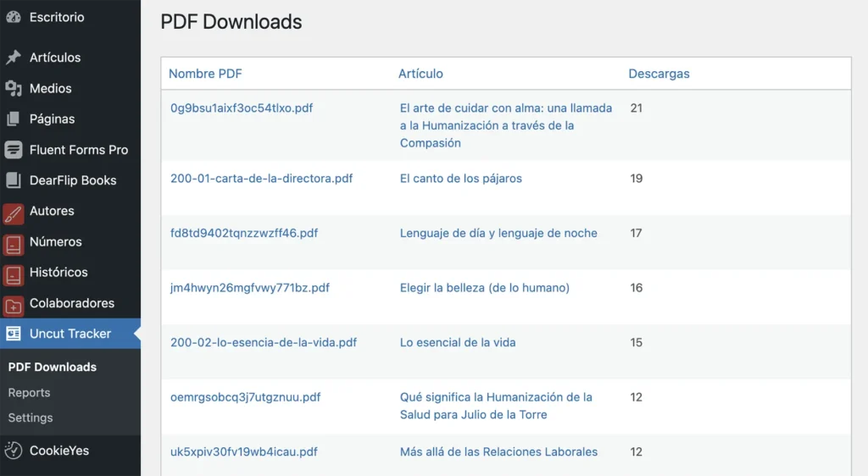Open the Números menu item
Image resolution: width=868 pixels, height=476 pixels.
[55, 242]
